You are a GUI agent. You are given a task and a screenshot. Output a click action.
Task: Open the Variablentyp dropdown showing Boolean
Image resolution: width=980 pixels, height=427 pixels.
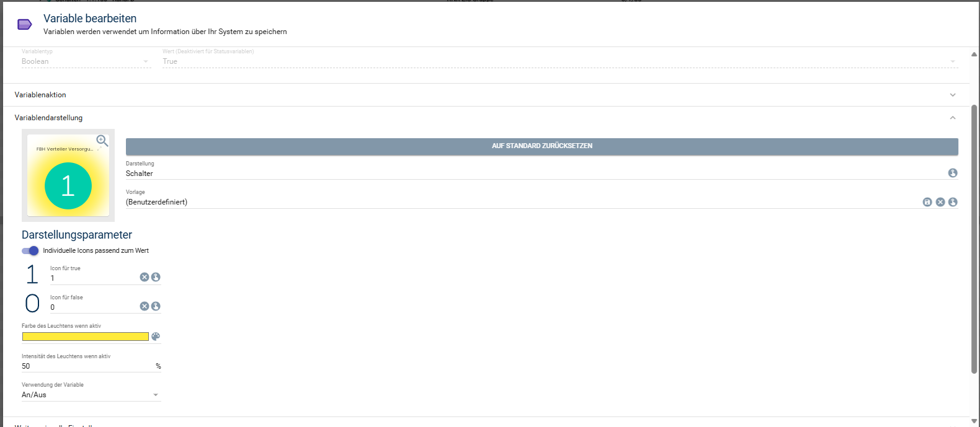[86, 61]
